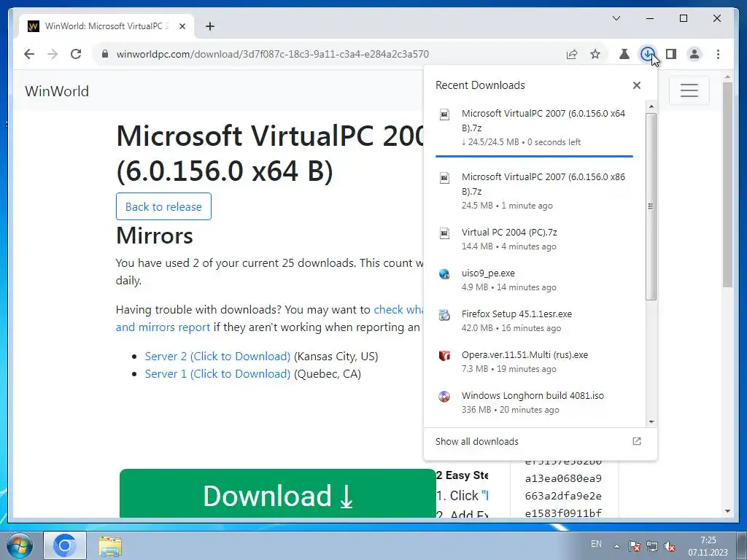
Task: Open new browser tab with plus button
Action: click(210, 26)
